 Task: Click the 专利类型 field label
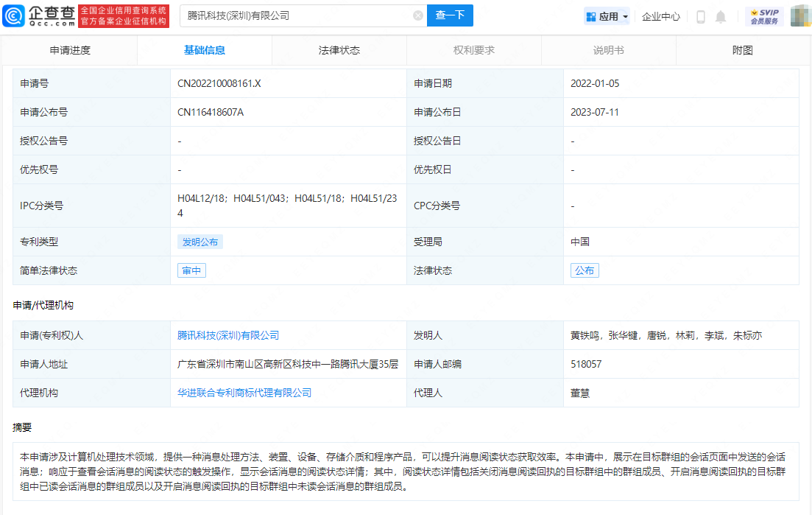coord(39,242)
